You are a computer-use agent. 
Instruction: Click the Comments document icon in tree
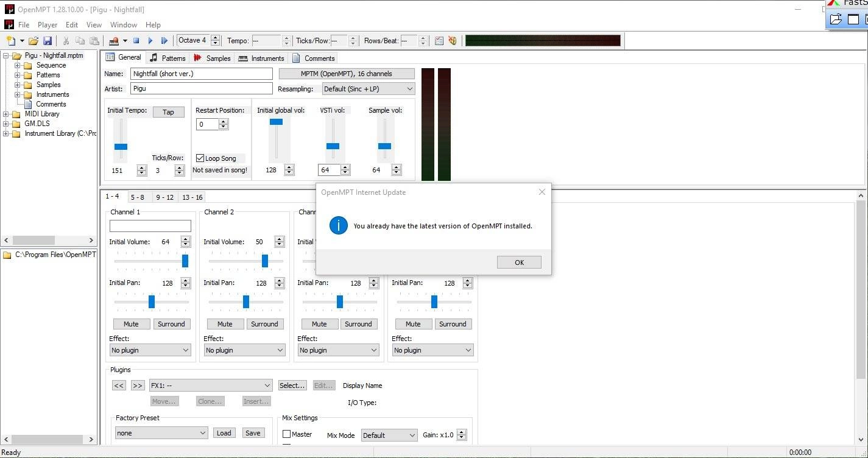coord(29,104)
